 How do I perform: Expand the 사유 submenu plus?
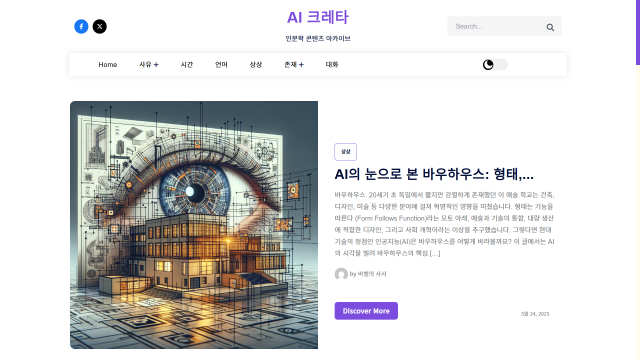point(156,64)
